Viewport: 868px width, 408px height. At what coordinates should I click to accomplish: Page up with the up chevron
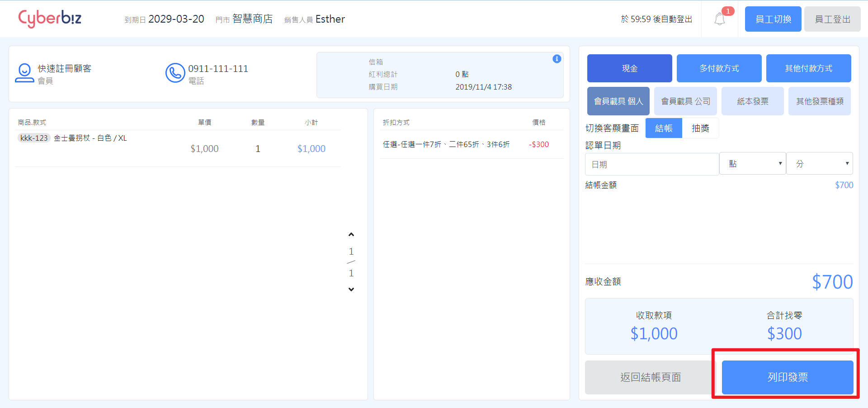351,234
